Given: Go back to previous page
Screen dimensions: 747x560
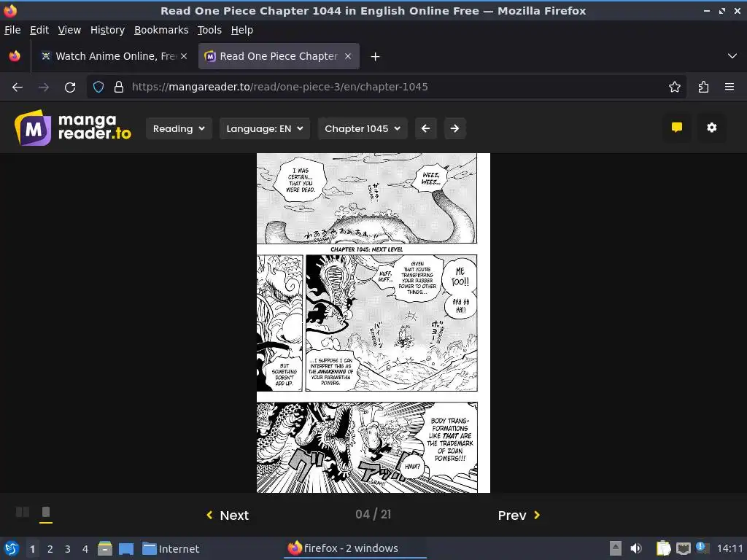Looking at the screenshot, I should tap(18, 87).
